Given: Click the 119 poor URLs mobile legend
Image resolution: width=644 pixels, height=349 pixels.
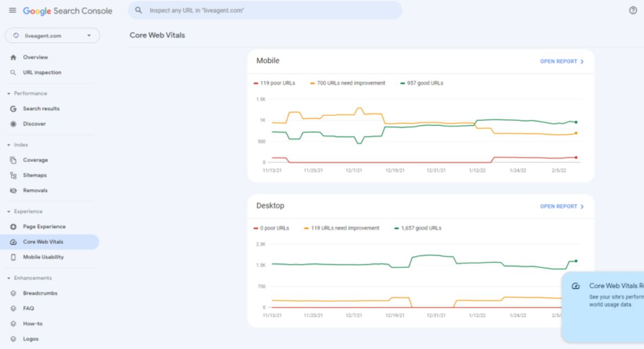Looking at the screenshot, I should tap(274, 83).
